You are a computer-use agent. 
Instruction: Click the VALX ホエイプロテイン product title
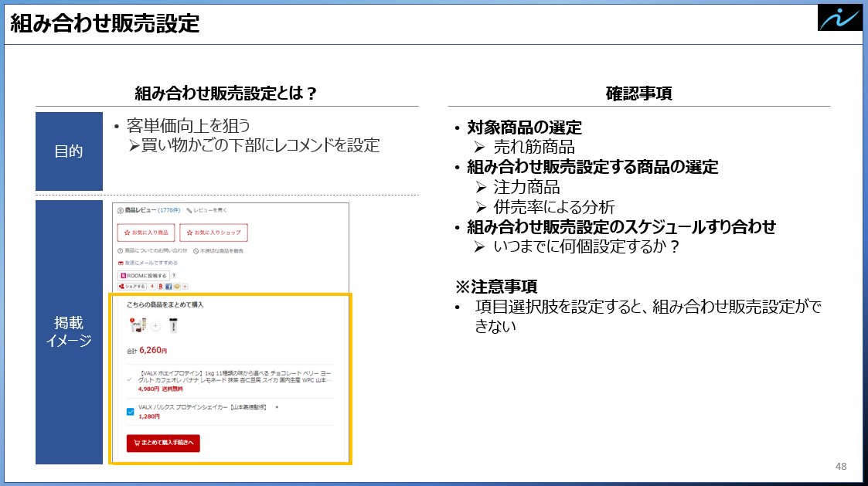coord(235,377)
